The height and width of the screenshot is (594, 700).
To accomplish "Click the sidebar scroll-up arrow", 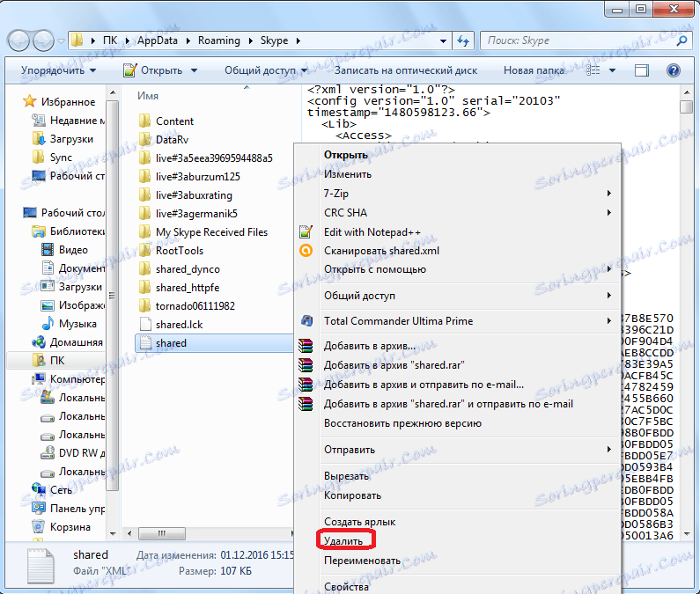I will 113,92.
